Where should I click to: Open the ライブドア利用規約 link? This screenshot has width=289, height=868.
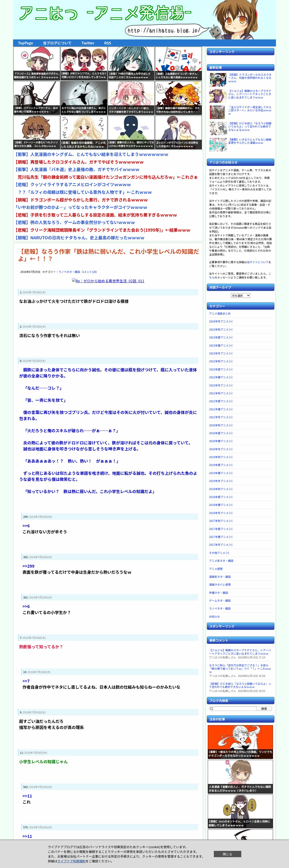pyautogui.click(x=71, y=861)
